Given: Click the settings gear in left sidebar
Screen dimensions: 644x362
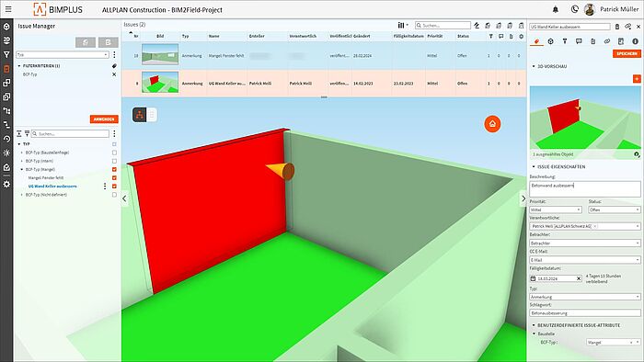Looking at the screenshot, I should [6, 184].
